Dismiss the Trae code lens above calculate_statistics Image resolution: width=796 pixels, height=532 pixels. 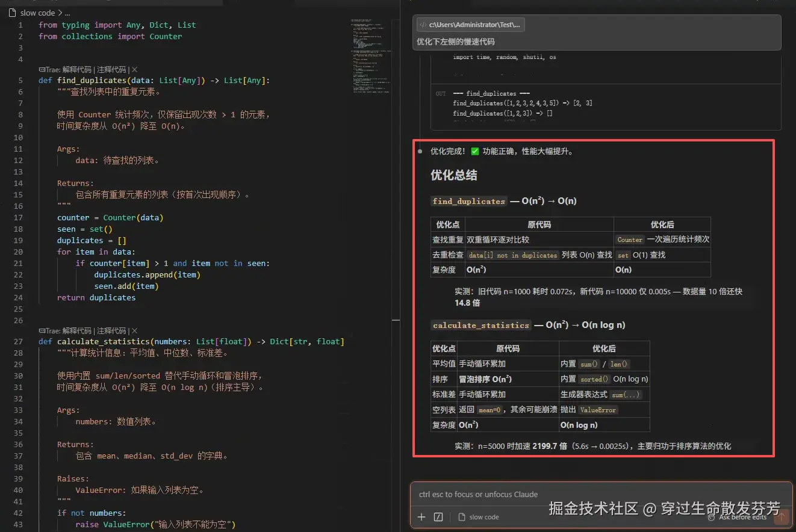pyautogui.click(x=135, y=331)
